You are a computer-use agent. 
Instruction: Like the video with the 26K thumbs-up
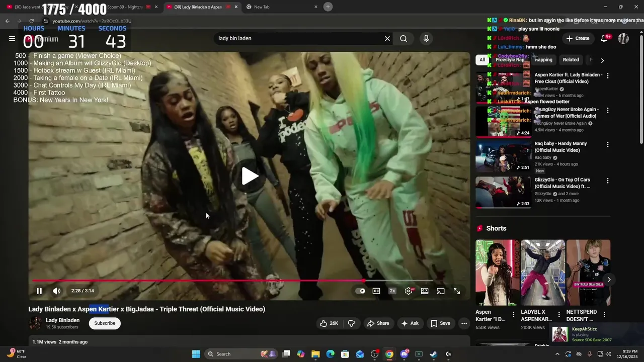[329, 323]
